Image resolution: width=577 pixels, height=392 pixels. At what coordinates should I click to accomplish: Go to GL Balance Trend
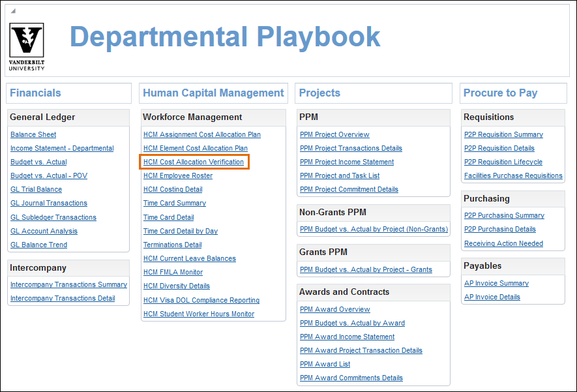(38, 245)
